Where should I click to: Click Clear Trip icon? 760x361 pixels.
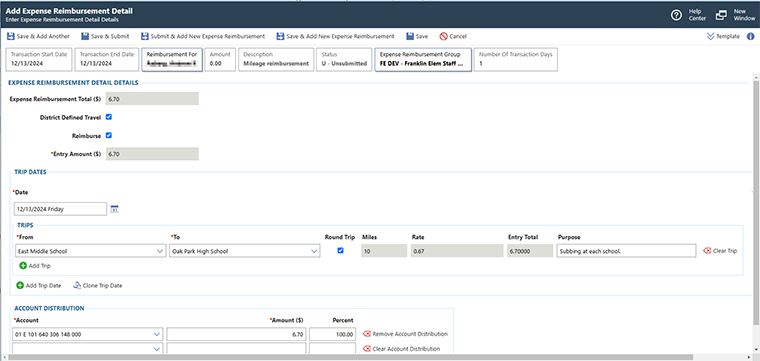pyautogui.click(x=707, y=251)
